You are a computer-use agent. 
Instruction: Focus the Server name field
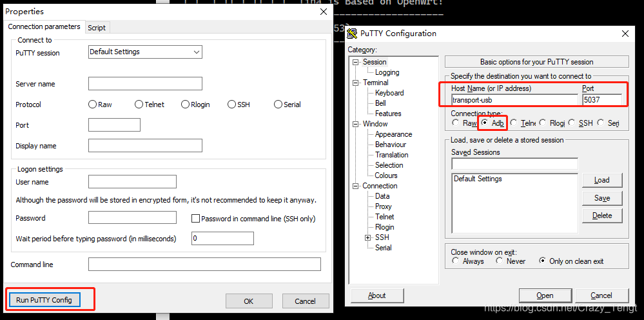(x=145, y=83)
